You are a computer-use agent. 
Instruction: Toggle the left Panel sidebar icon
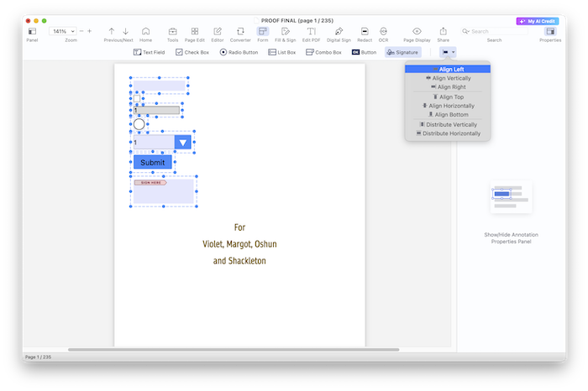point(32,31)
